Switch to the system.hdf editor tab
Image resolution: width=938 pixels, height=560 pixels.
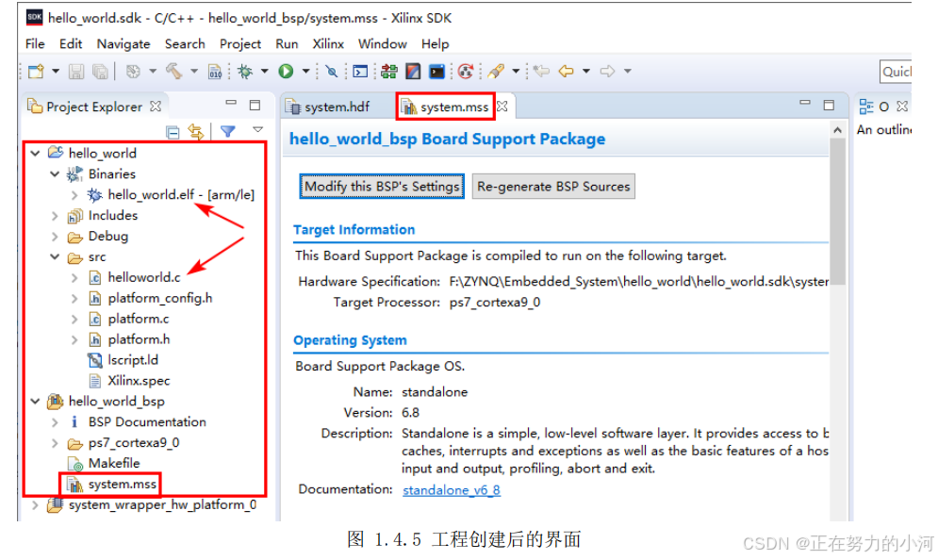(x=328, y=107)
